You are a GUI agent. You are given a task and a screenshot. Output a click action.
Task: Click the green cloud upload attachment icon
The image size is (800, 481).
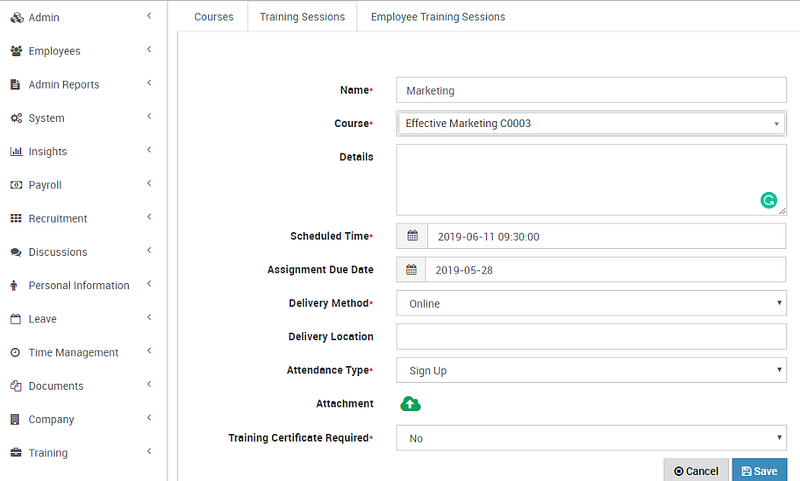(410, 404)
